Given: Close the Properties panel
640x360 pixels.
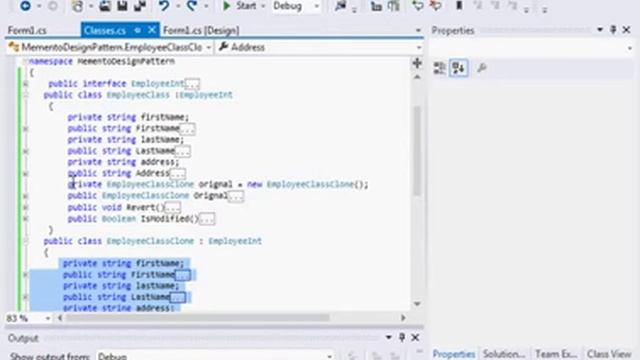Looking at the screenshot, I should (627, 30).
